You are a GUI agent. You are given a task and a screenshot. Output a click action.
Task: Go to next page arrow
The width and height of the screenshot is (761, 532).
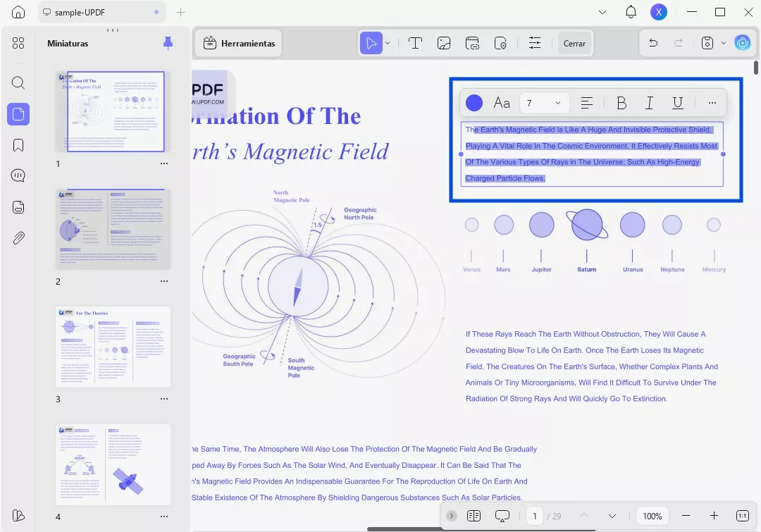tap(612, 516)
